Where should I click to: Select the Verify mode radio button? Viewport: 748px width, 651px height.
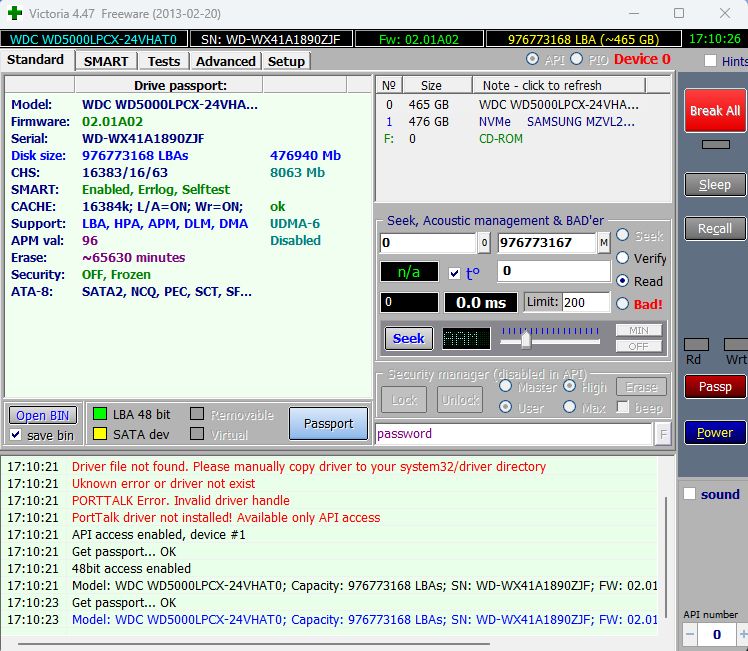click(x=622, y=258)
